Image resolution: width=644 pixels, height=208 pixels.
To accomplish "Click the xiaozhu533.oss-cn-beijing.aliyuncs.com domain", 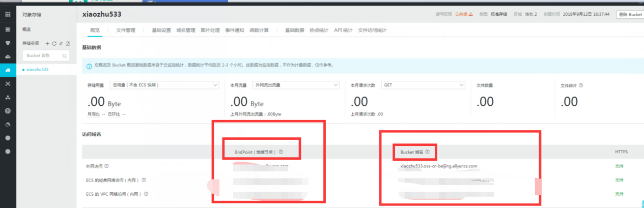I will tap(439, 166).
